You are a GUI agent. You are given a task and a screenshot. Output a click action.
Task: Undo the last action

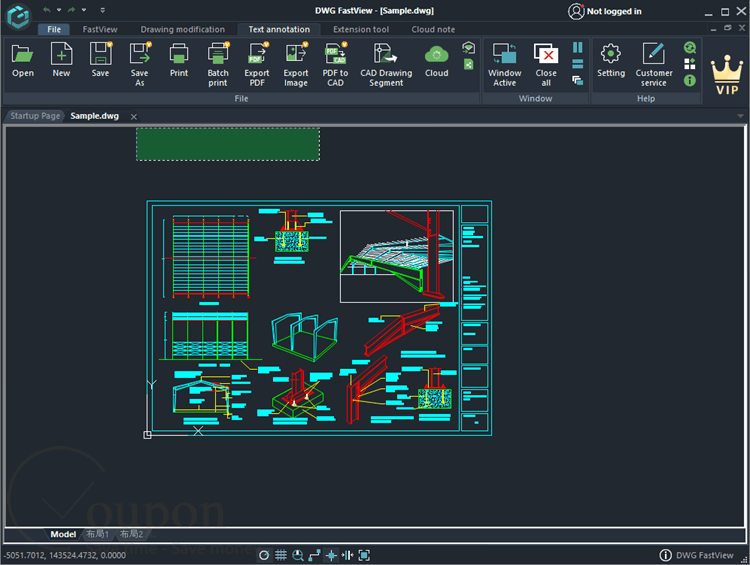[x=47, y=10]
